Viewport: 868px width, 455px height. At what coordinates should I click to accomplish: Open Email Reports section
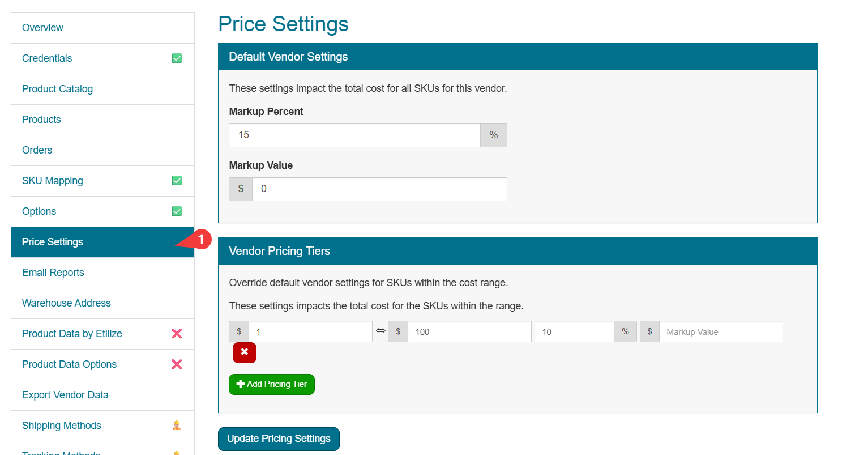pos(53,273)
